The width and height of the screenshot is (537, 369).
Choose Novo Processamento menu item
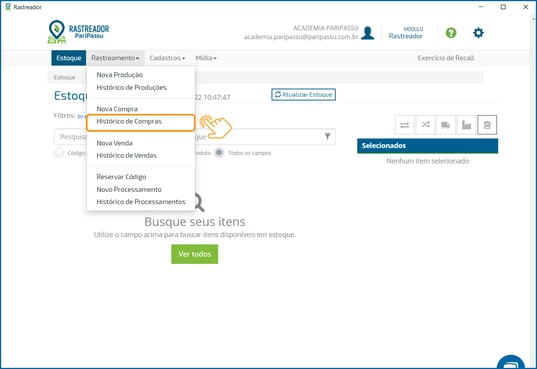pyautogui.click(x=129, y=189)
